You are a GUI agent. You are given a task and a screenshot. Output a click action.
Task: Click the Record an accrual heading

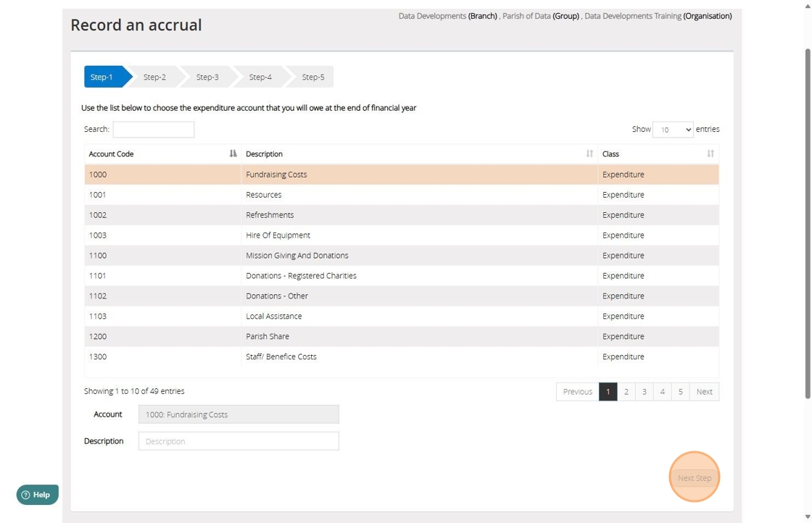pos(136,25)
